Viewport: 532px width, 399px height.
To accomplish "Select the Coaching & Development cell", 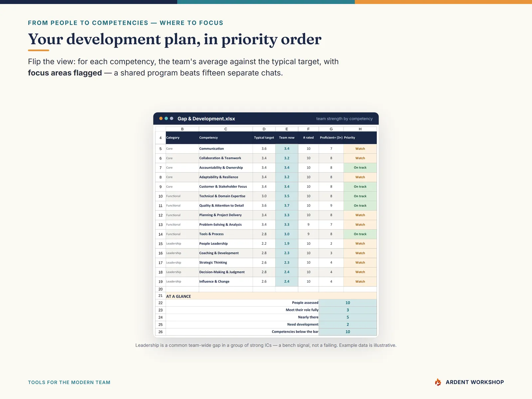I will [x=226, y=253].
